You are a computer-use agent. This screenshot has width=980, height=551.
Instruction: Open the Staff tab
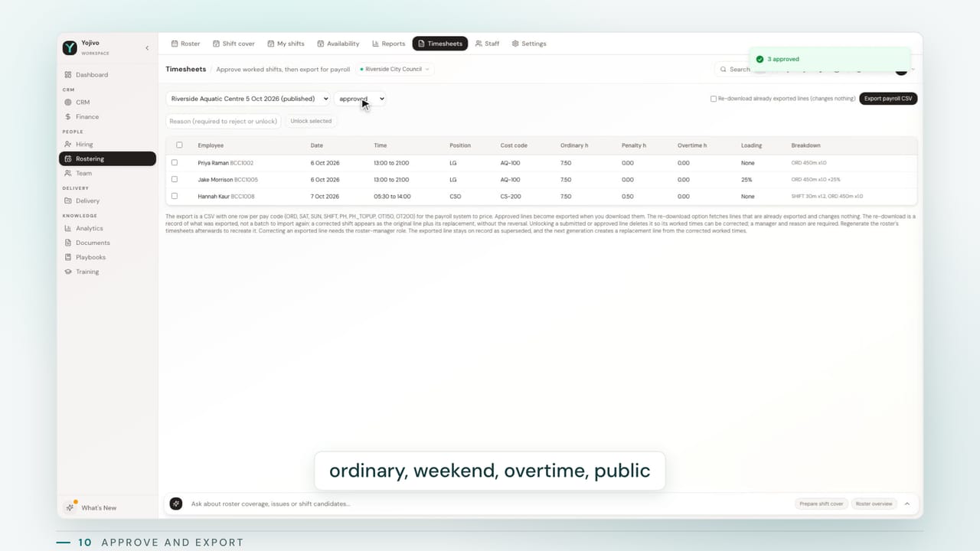click(x=487, y=44)
